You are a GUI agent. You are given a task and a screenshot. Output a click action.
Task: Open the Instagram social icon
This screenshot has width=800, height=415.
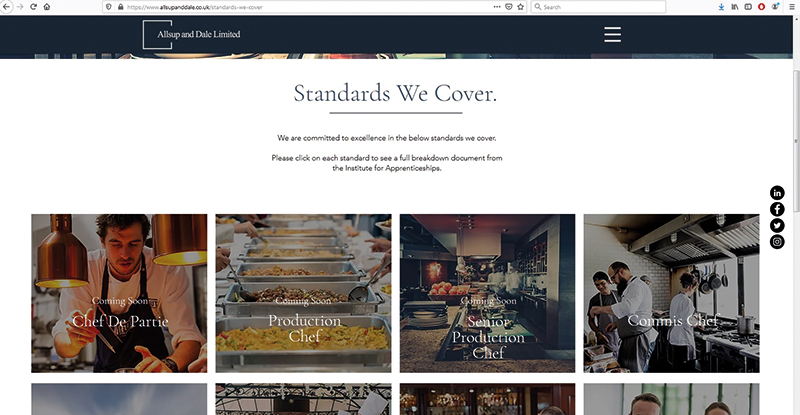coord(777,241)
